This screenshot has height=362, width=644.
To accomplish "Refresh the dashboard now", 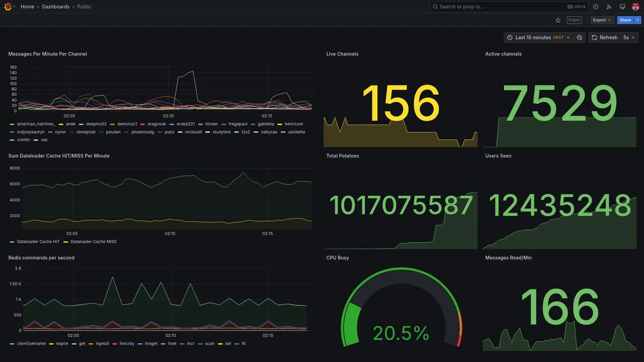I will pyautogui.click(x=604, y=38).
